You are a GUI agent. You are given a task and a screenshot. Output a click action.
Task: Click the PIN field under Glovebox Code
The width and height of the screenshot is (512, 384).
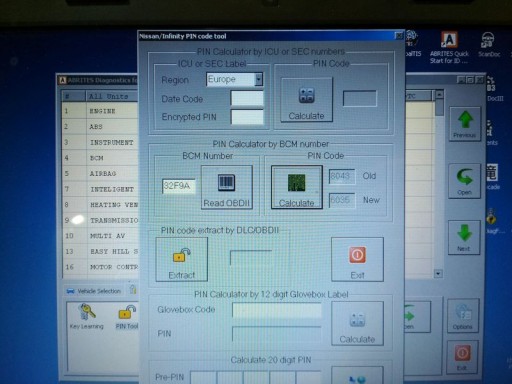277,334
